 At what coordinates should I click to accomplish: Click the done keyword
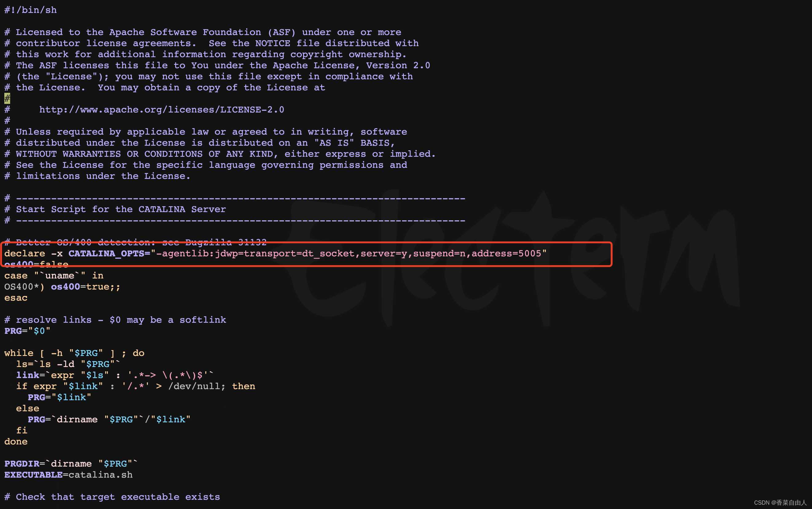[16, 442]
